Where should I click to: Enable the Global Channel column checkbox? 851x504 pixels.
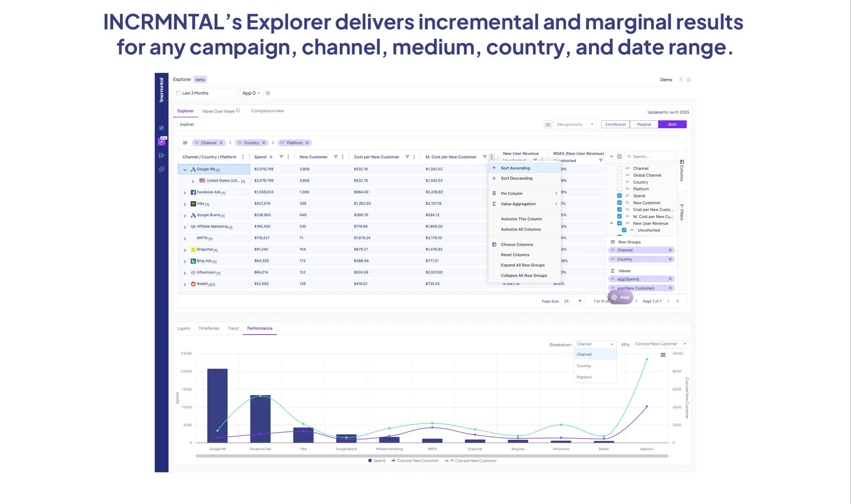[x=619, y=175]
